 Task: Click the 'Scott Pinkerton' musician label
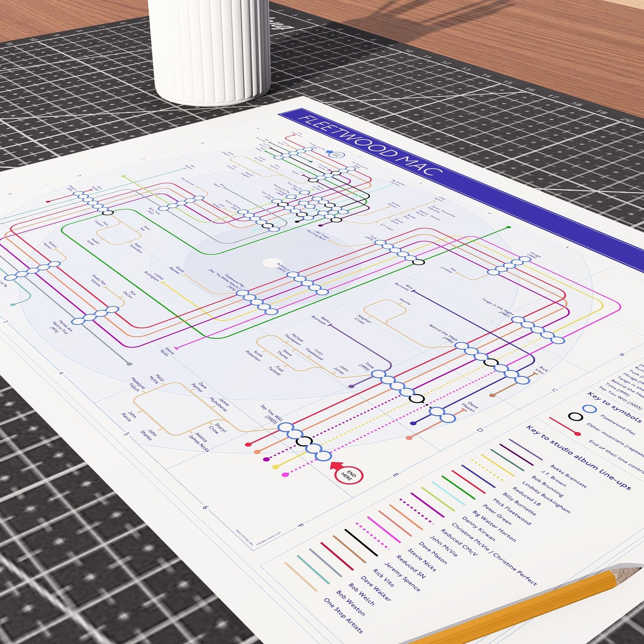254,355
